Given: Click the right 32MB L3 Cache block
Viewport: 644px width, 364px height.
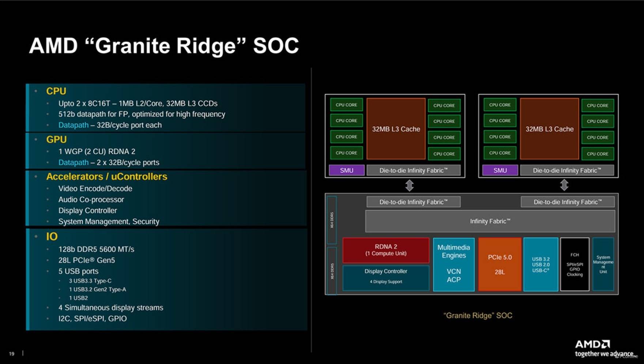Looking at the screenshot, I should [x=549, y=129].
